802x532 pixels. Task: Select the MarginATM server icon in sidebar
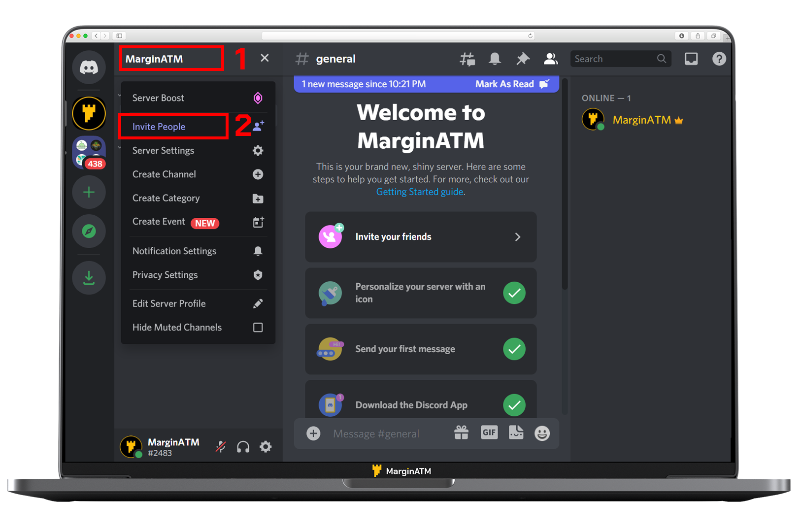(89, 113)
